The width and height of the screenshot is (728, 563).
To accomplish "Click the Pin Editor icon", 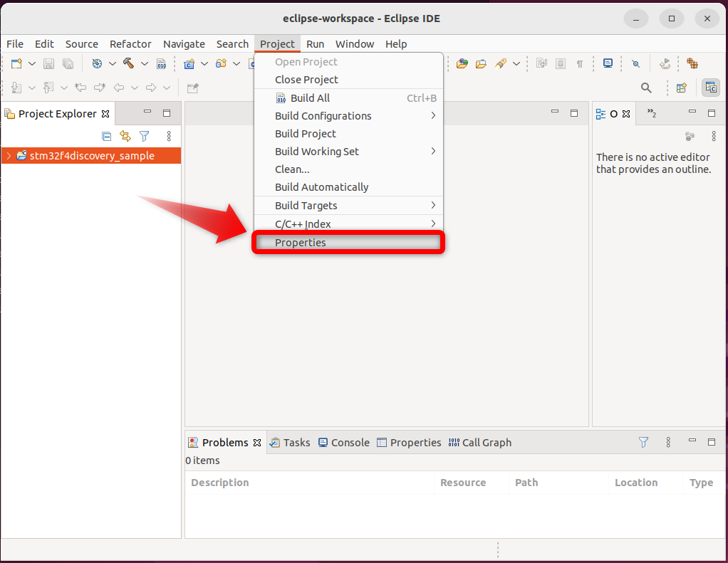I will tap(192, 88).
